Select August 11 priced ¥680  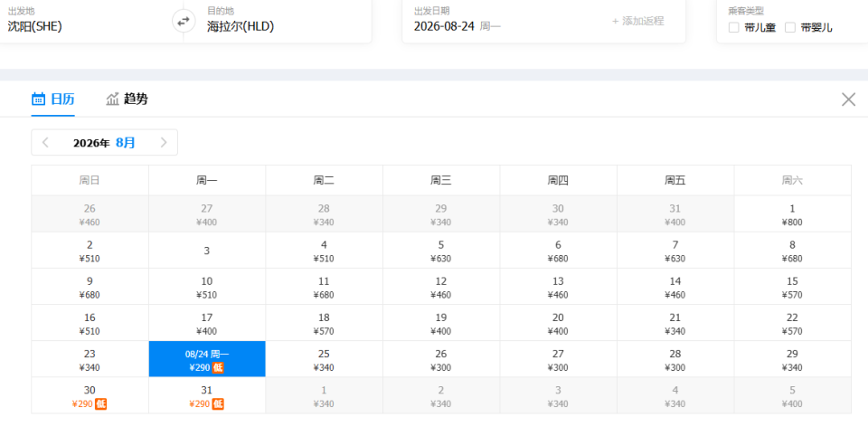click(x=324, y=287)
